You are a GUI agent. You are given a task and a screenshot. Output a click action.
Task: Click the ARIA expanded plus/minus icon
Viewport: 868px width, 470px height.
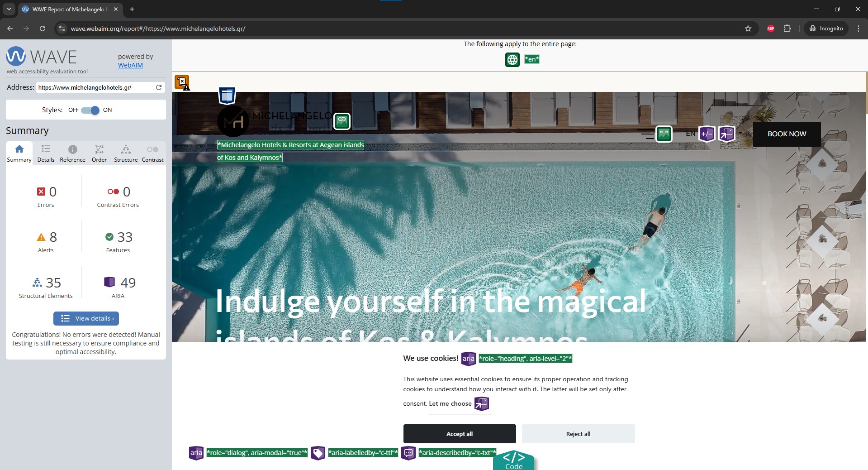point(707,134)
